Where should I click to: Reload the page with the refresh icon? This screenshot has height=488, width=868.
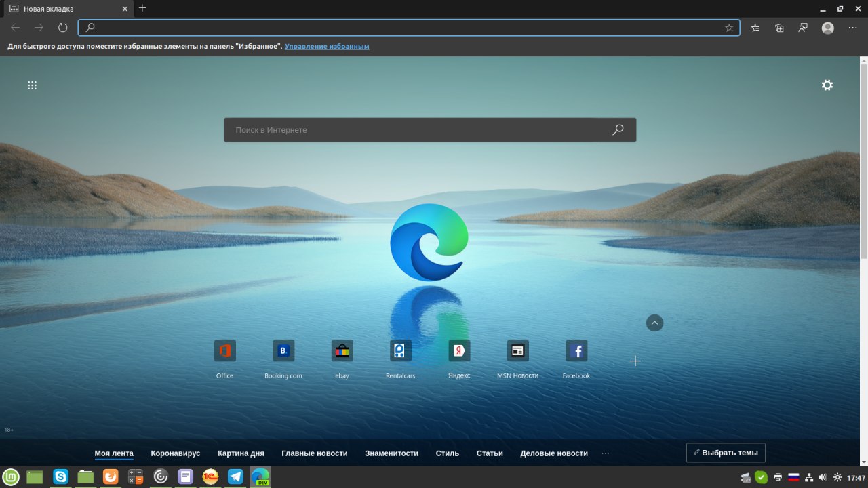point(62,28)
